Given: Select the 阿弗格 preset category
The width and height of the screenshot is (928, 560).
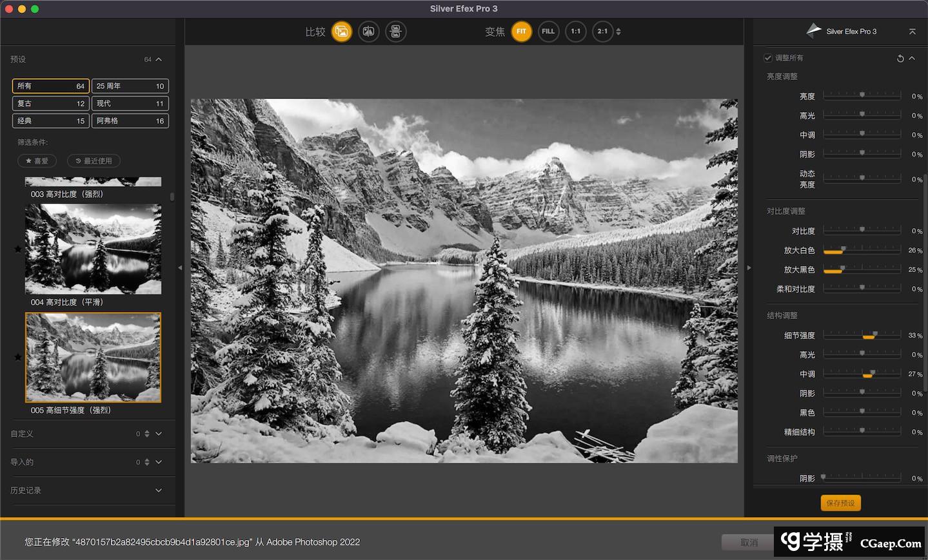Looking at the screenshot, I should pos(130,121).
